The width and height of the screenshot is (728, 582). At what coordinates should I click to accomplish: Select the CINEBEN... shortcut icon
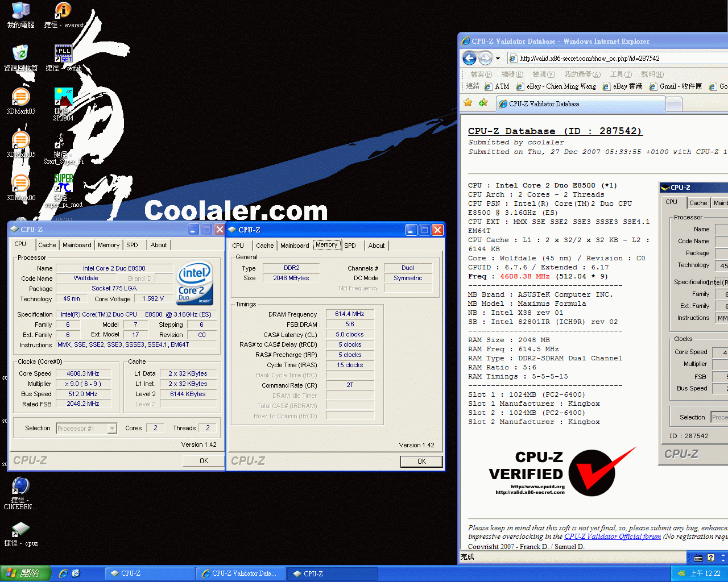(x=20, y=493)
